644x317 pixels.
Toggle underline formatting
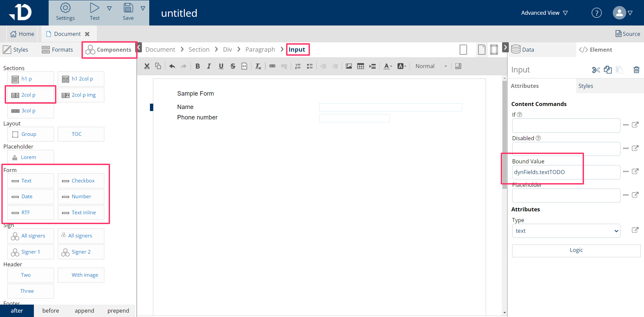coord(221,66)
